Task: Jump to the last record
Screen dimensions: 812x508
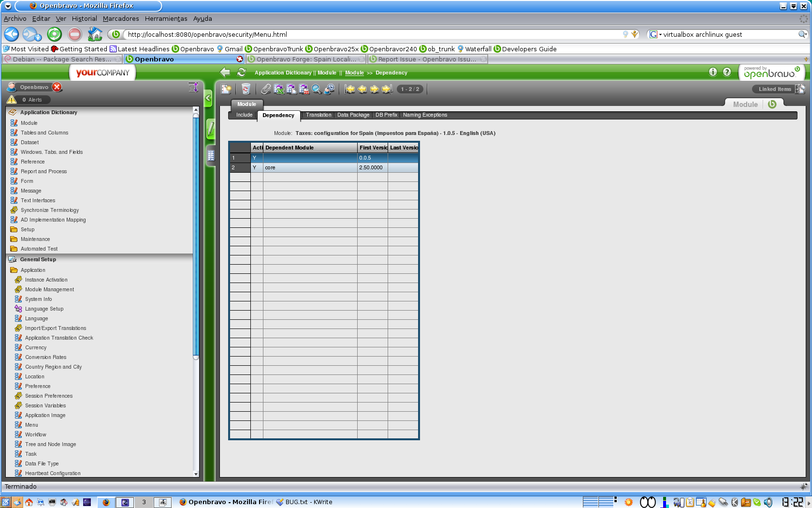Action: click(x=387, y=89)
